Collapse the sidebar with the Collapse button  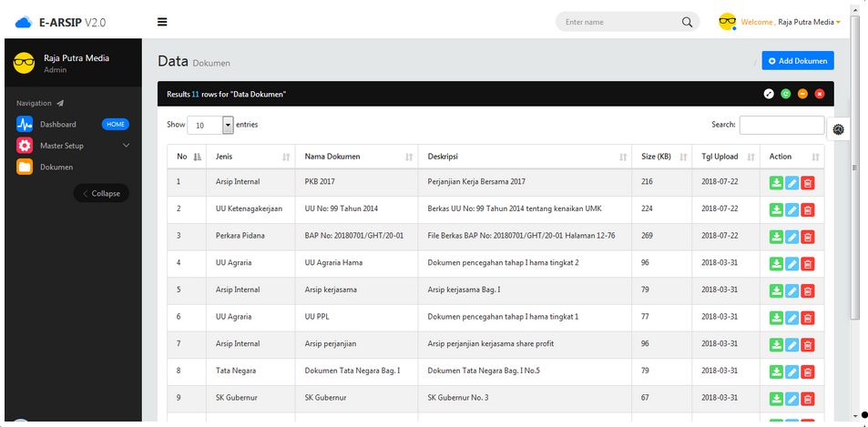102,193
